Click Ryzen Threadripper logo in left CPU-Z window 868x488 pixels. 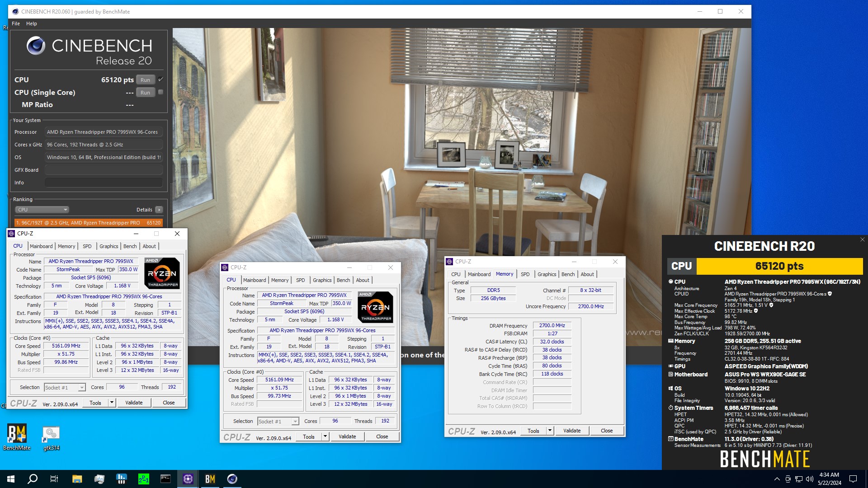tap(162, 273)
